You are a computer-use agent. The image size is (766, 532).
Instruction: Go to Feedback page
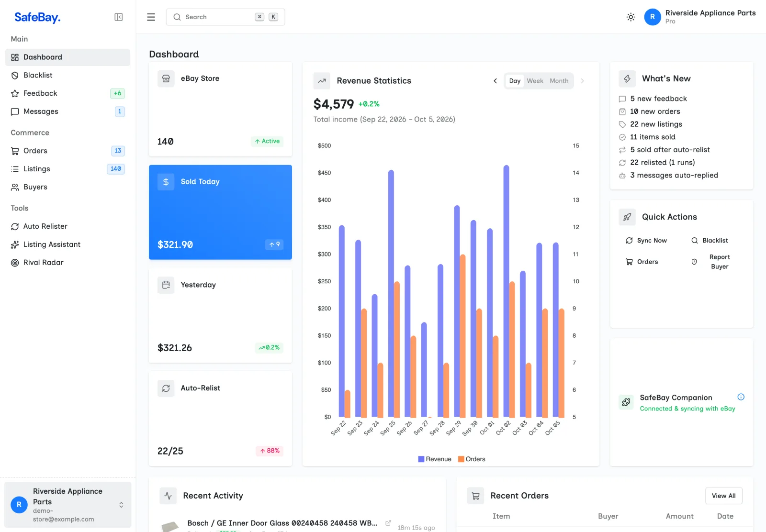(x=68, y=94)
